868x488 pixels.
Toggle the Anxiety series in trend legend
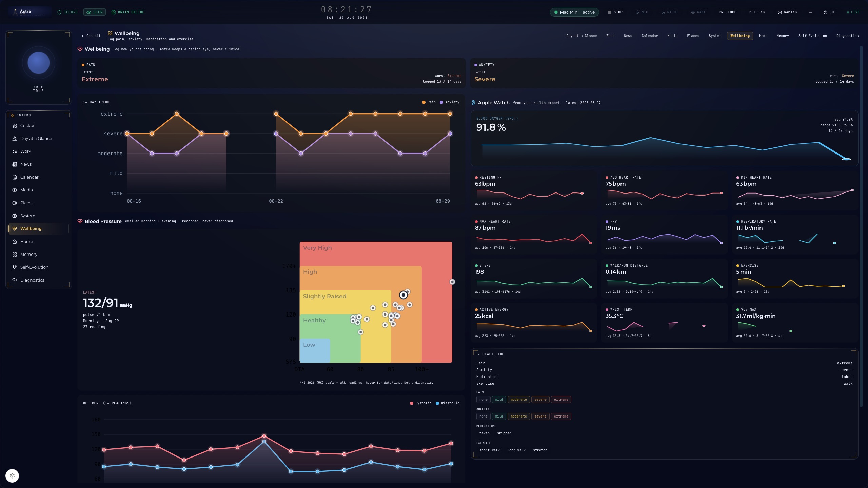(450, 102)
